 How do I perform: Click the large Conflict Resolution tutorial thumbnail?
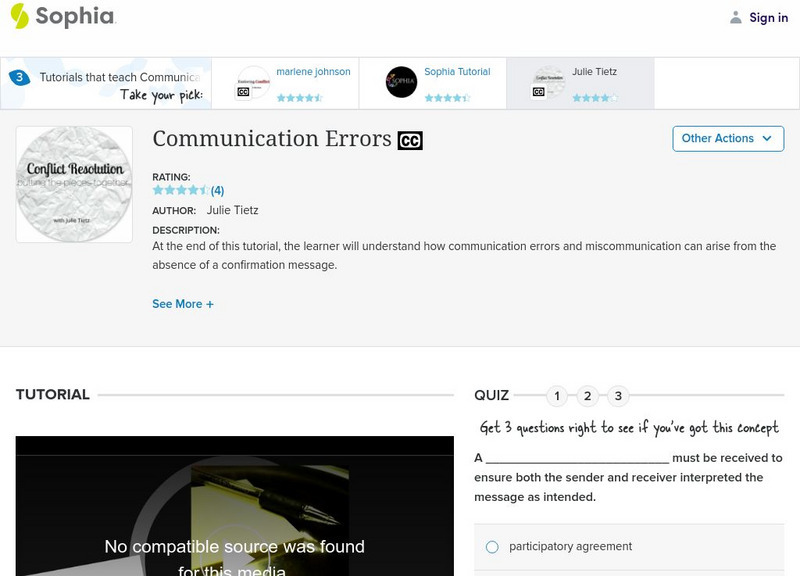tap(73, 183)
